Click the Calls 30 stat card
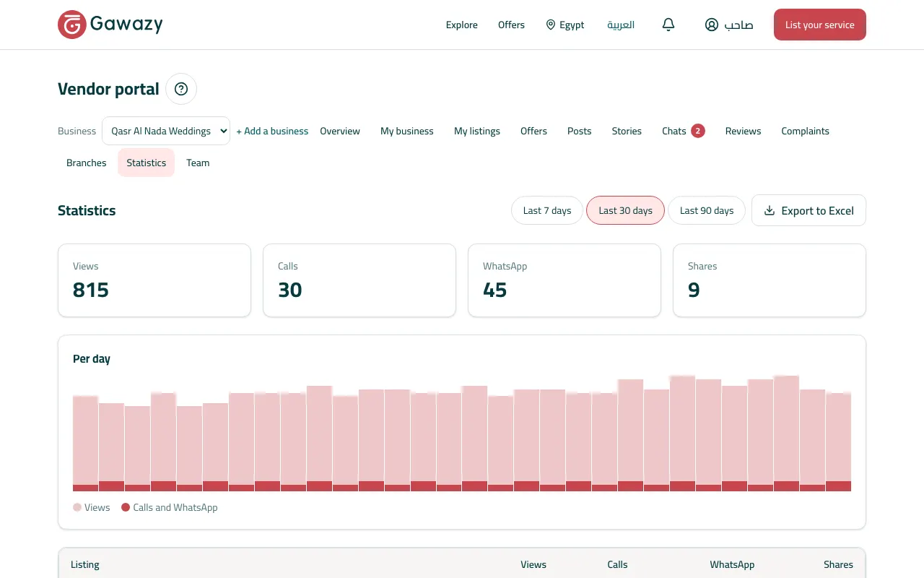Screen dimensions: 924x578 coord(359,280)
